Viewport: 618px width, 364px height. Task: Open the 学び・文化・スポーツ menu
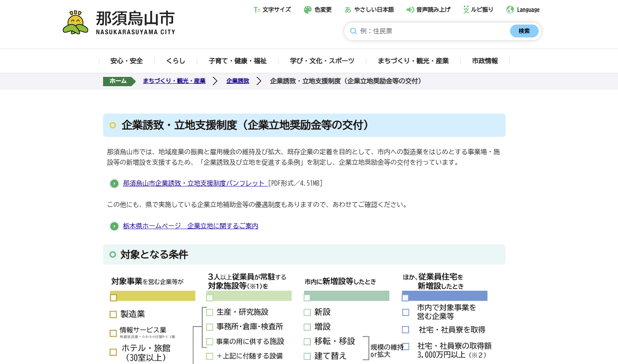[322, 61]
